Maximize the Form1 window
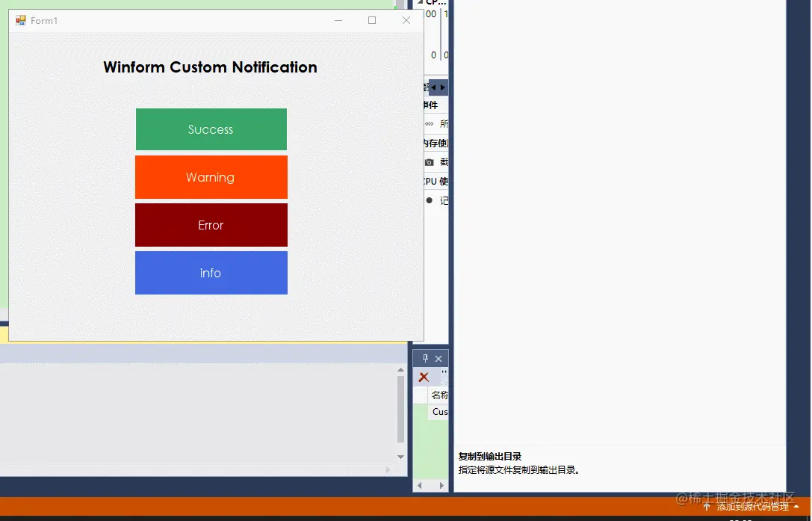812x521 pixels. 372,20
